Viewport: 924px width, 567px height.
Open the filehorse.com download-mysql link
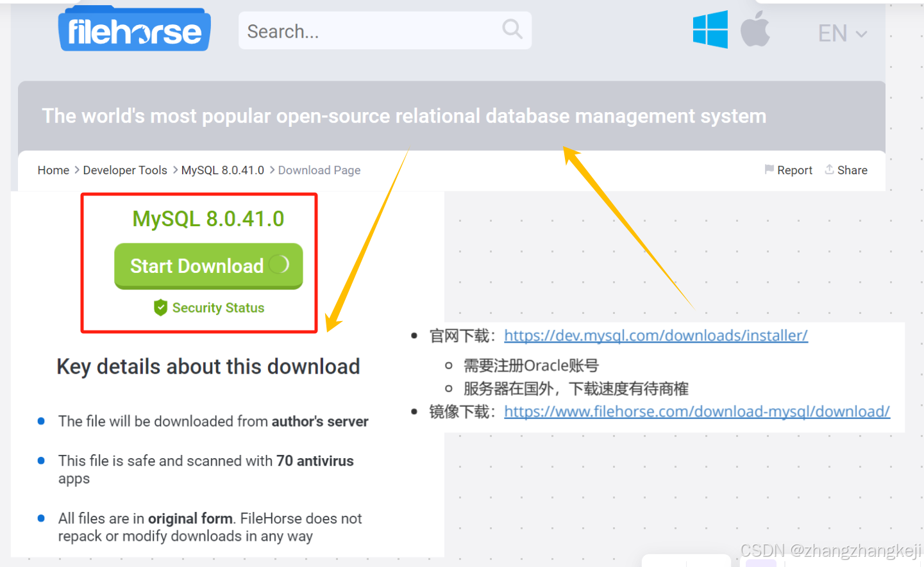click(x=697, y=411)
